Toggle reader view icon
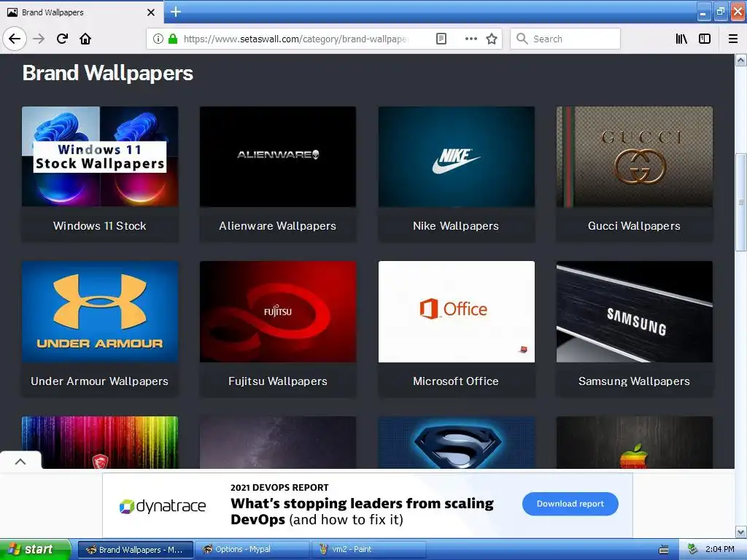The image size is (747, 560). 441,39
